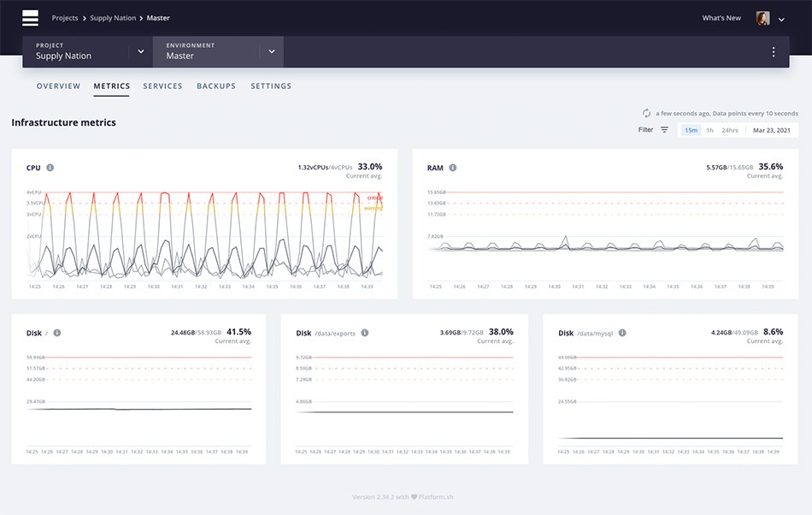Switch to the Backups tab
812x515 pixels.
216,86
